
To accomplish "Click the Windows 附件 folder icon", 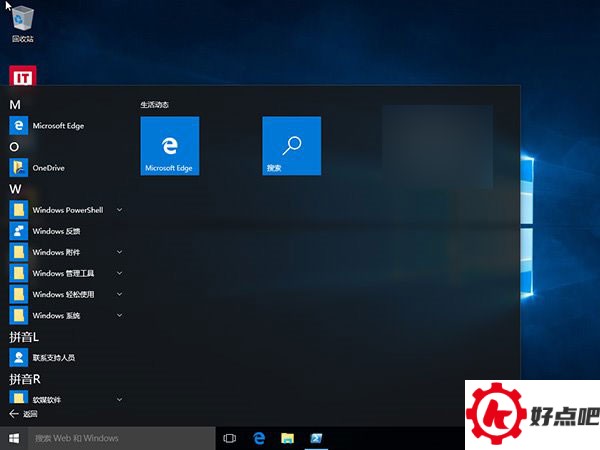I will click(x=19, y=252).
